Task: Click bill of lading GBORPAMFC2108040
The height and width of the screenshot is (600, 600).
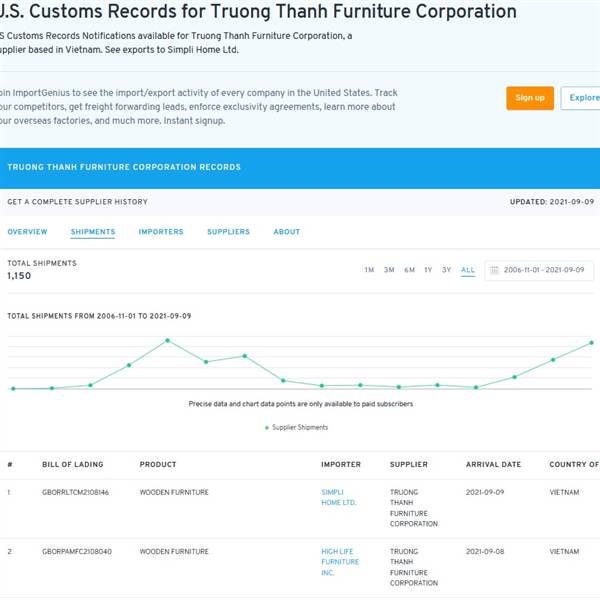Action: click(x=77, y=551)
